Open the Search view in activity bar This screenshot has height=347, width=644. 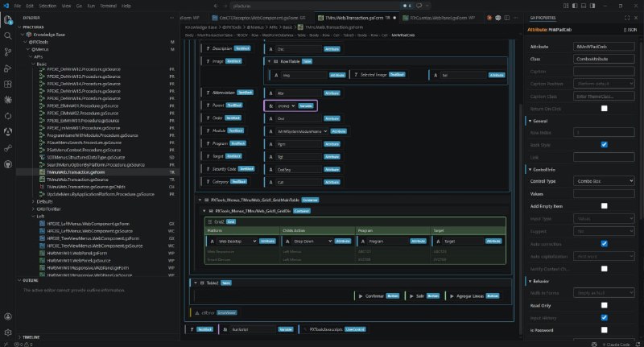coord(8,35)
